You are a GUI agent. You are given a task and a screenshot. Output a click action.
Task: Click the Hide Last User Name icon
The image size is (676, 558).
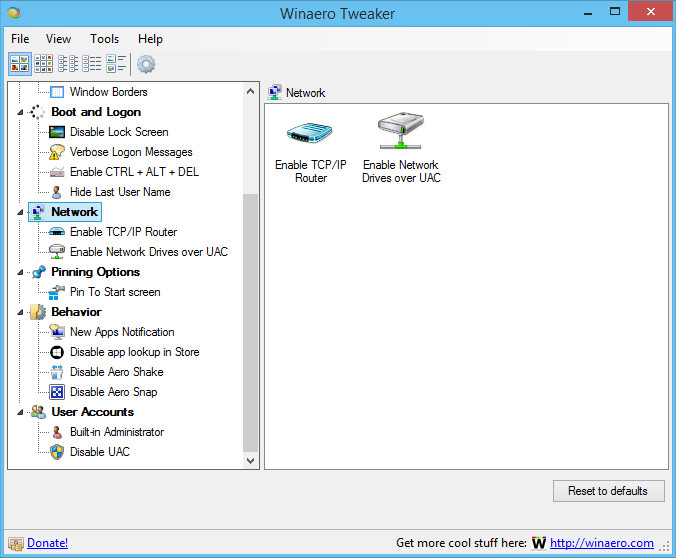click(56, 192)
